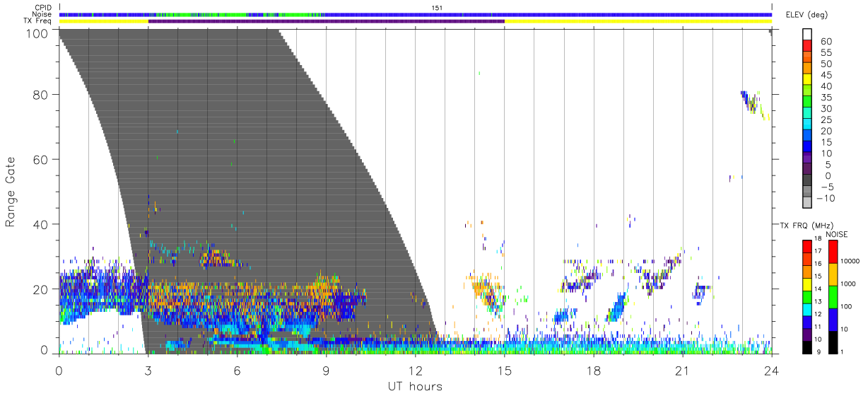Click the "15" tick label on UT hours axis

pos(504,370)
